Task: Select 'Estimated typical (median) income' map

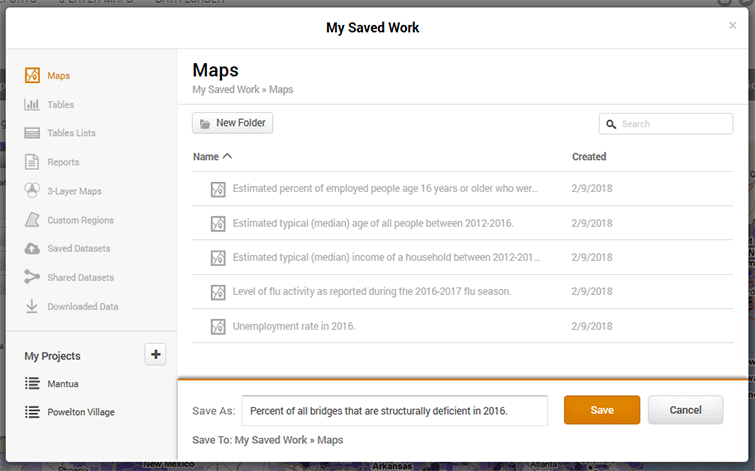Action: [x=386, y=257]
